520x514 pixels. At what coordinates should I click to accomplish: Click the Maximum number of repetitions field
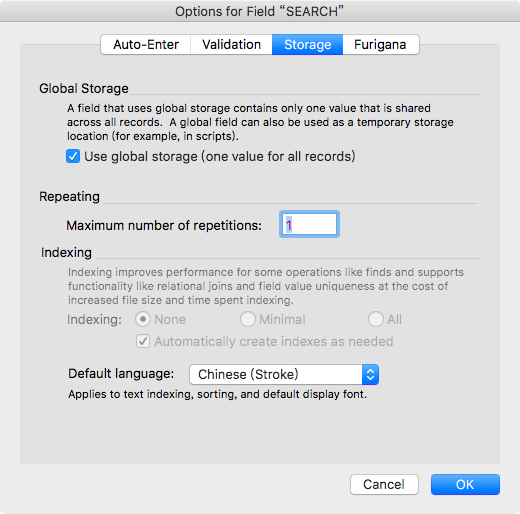coord(309,224)
